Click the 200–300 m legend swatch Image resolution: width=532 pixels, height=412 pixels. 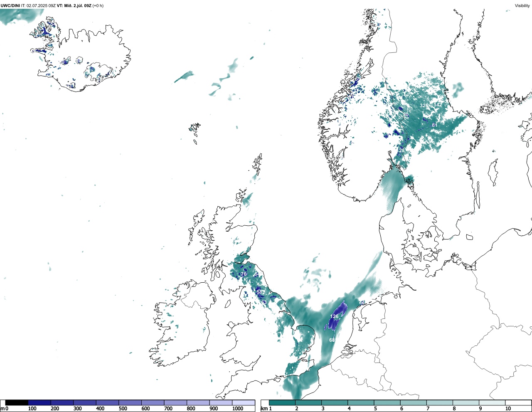coord(62,402)
